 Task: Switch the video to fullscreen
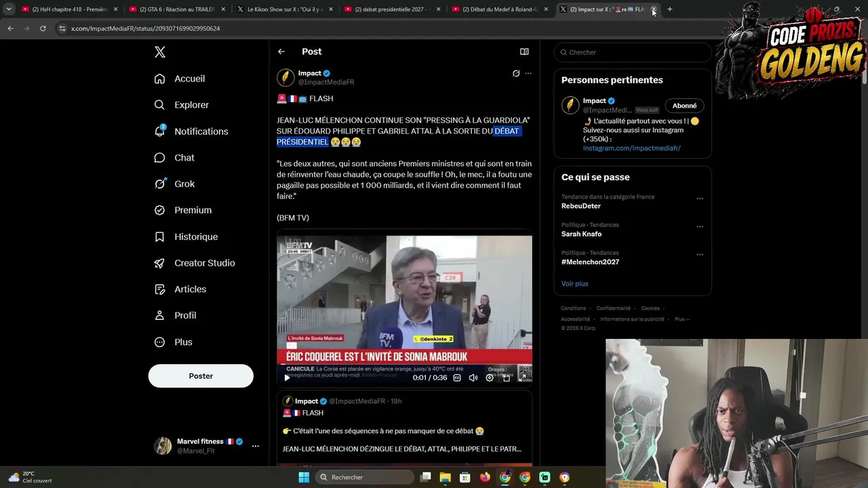[522, 378]
